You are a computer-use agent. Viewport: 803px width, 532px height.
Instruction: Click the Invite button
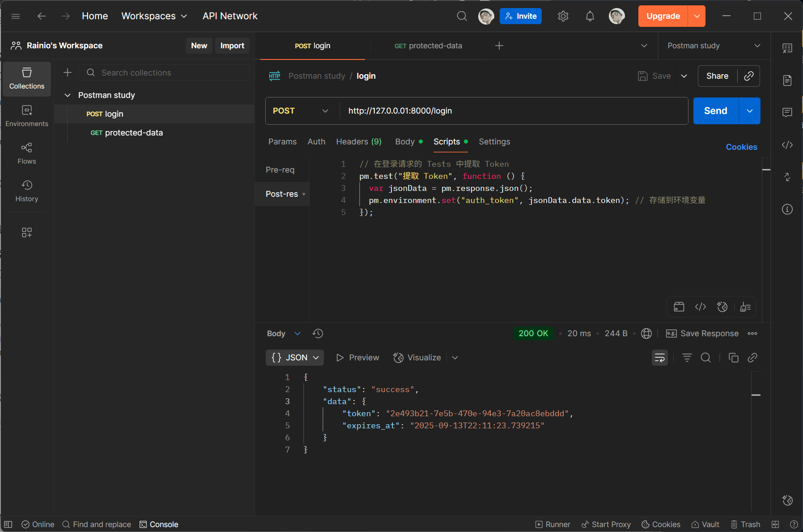521,16
